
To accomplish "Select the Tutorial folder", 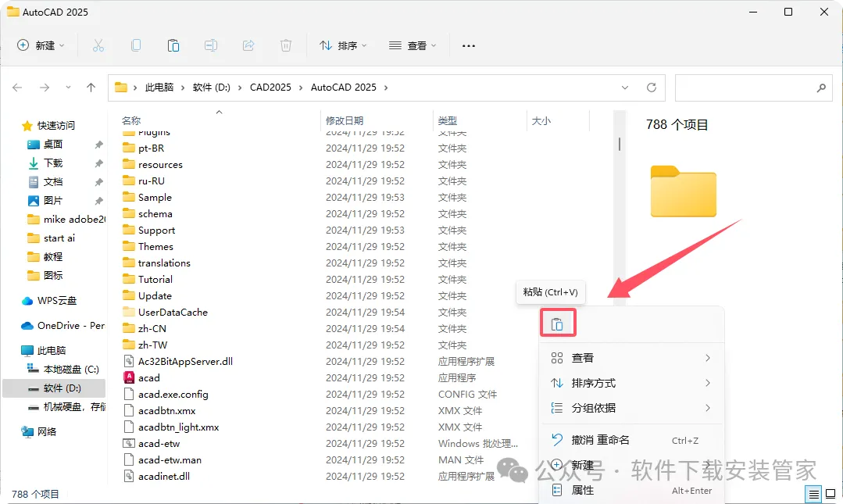I will tap(155, 279).
